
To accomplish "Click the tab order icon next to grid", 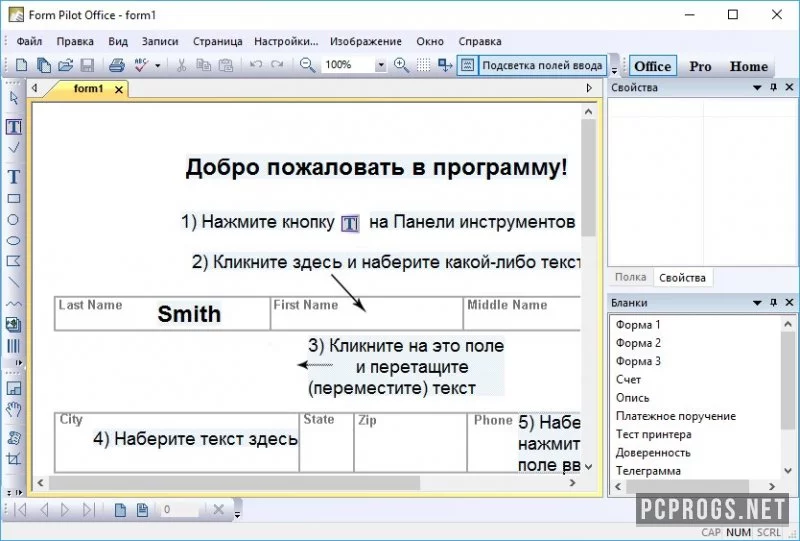I will (x=445, y=65).
